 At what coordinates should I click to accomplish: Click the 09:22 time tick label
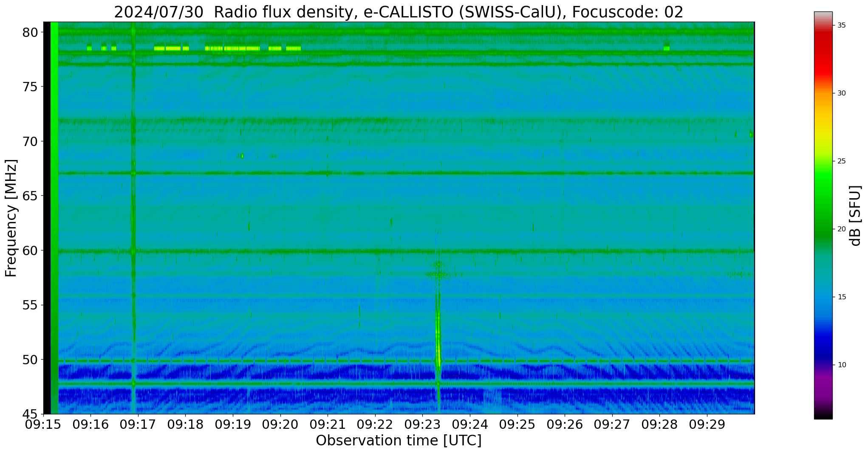(x=375, y=424)
